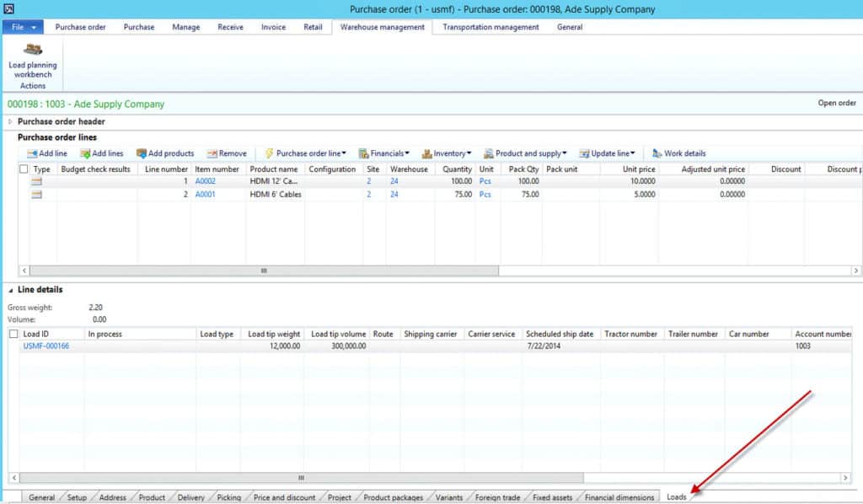Open Load ID USMF-000166 link
The image size is (863, 504).
pos(46,346)
